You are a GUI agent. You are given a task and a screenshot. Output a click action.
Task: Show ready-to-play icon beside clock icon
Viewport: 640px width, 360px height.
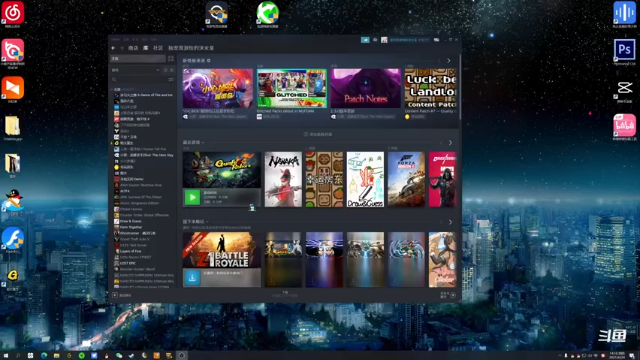pyautogui.click(x=171, y=70)
